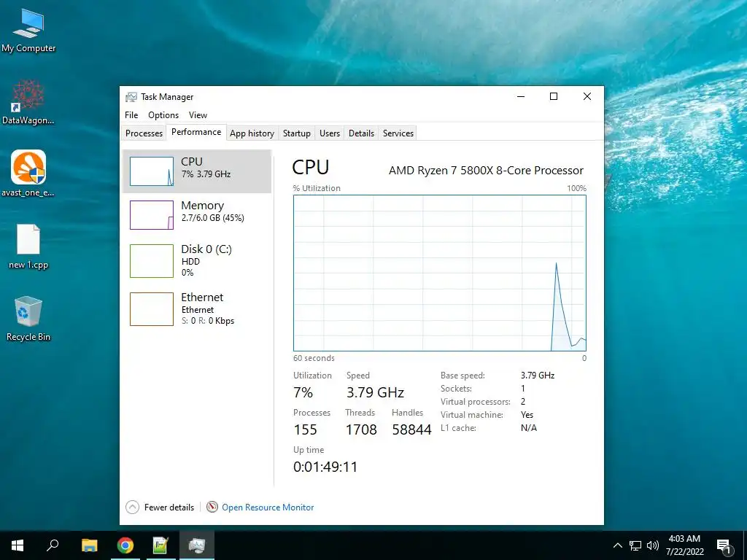Image resolution: width=747 pixels, height=560 pixels.
Task: Click the Task Manager title bar icon
Action: coord(131,97)
